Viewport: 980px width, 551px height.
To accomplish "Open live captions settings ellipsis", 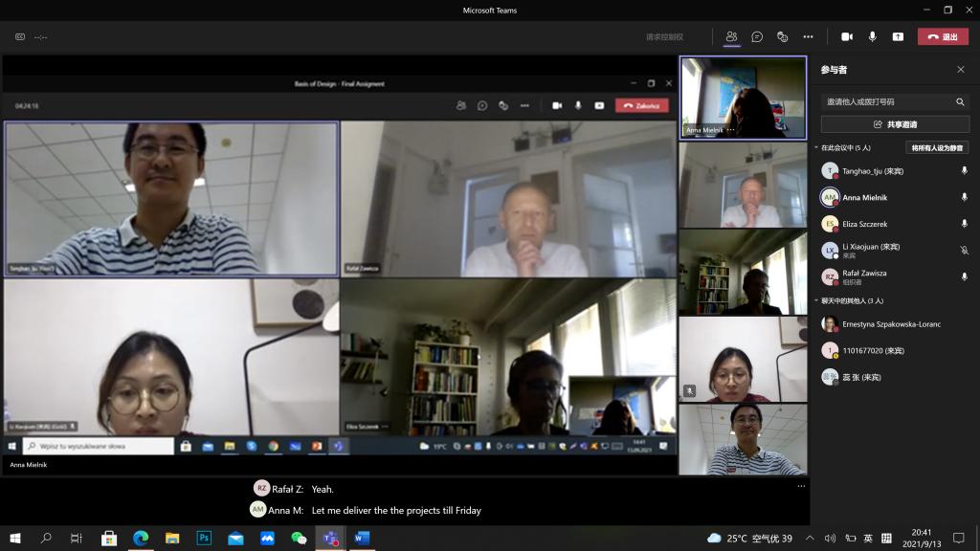I will 801,486.
